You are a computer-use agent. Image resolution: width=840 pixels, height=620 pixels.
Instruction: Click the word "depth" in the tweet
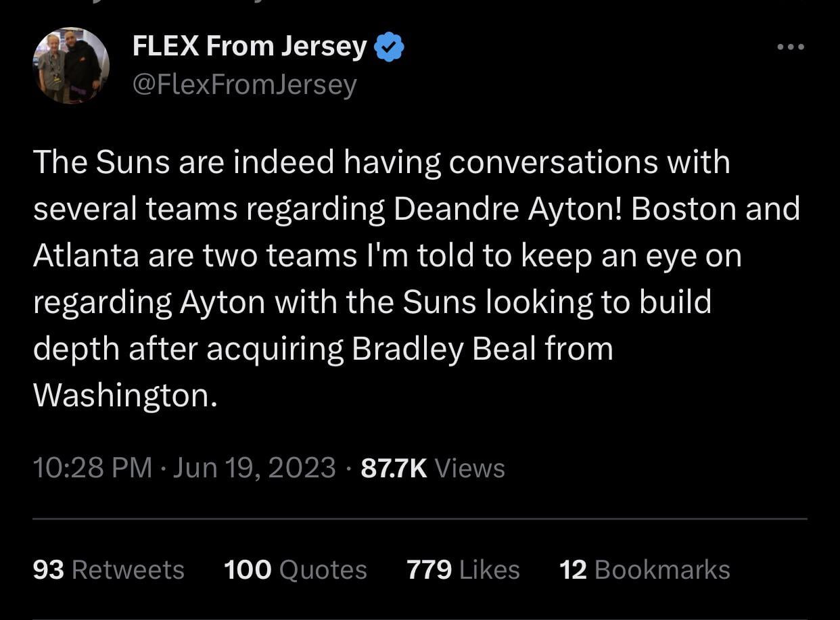pos(75,349)
